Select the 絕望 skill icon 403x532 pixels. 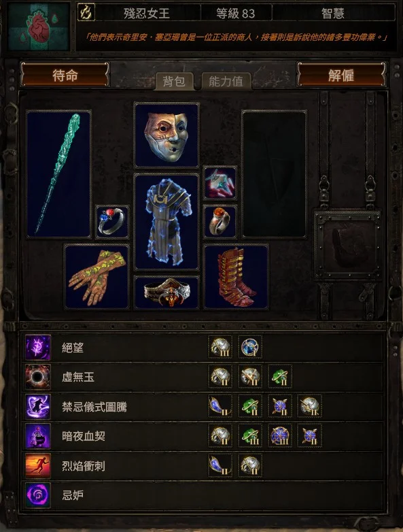pos(38,348)
